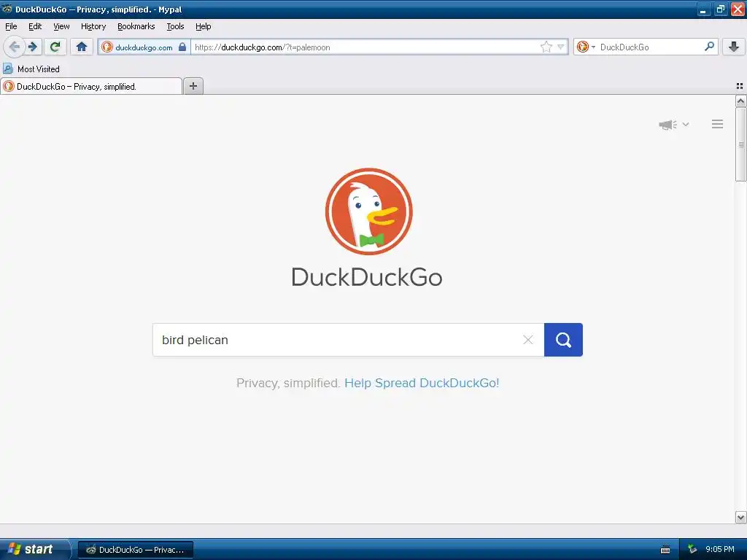The image size is (747, 560).
Task: Submit search with the blue magnifier button
Action: [563, 340]
